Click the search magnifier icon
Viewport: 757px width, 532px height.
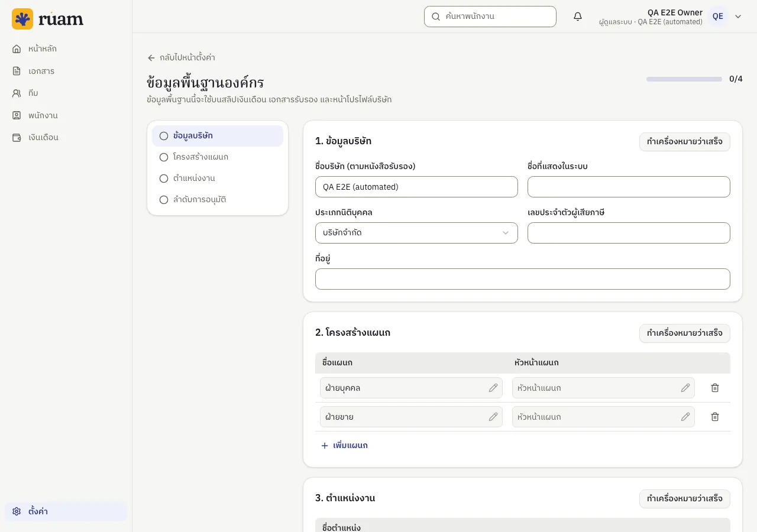(436, 17)
